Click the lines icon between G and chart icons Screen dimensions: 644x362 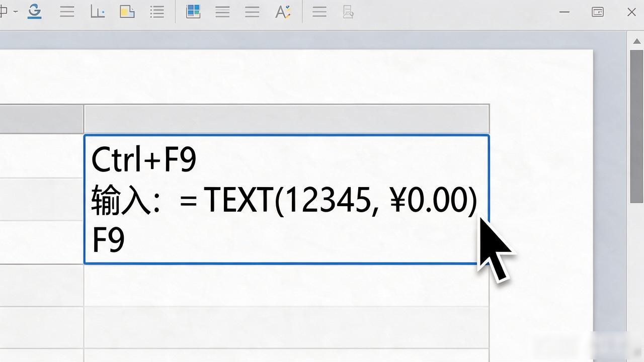(x=67, y=12)
